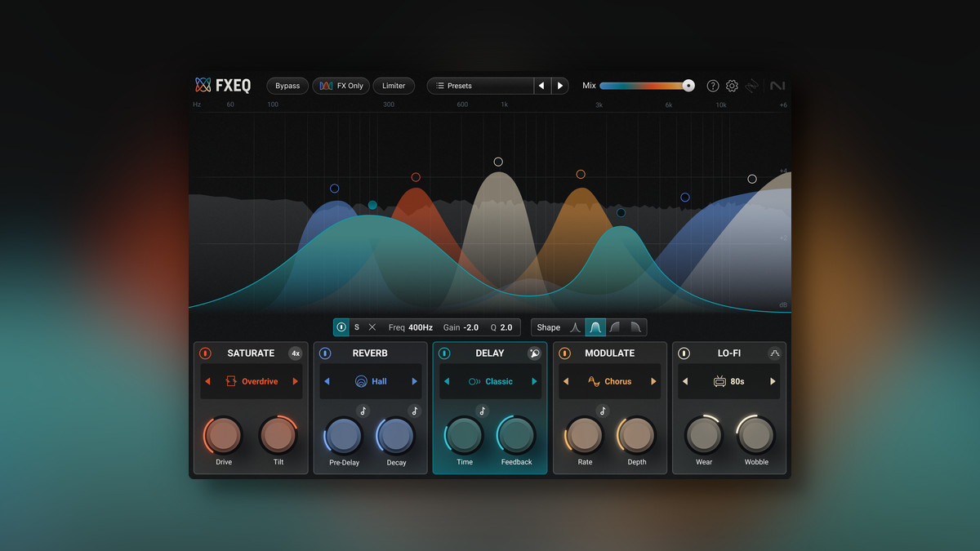
Task: Toggle the Delay module power button
Action: click(x=444, y=353)
